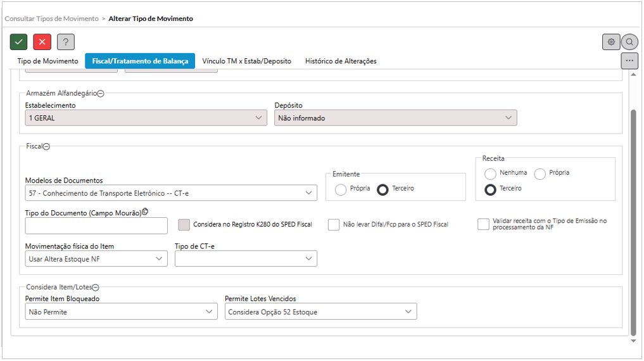Image resolution: width=644 pixels, height=361 pixels.
Task: Click the red cancel X button
Action: (x=42, y=42)
